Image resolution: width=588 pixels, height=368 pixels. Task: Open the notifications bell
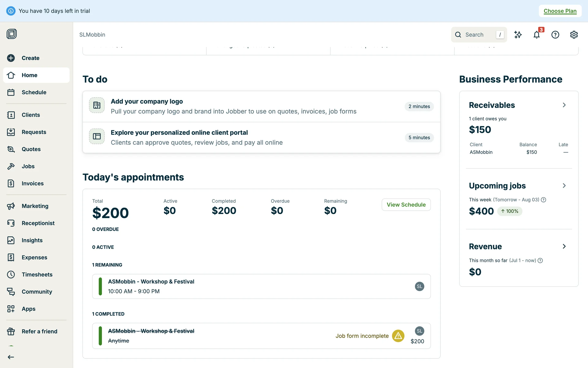[537, 35]
